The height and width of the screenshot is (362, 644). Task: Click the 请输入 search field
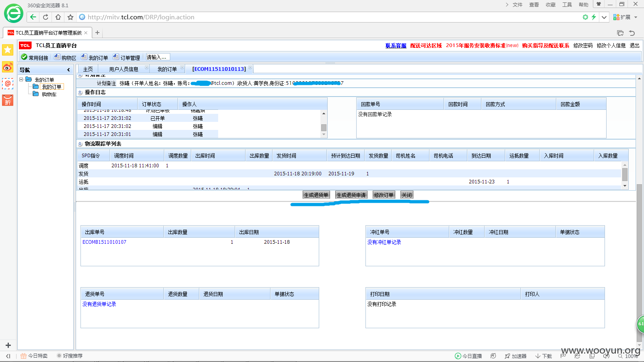158,57
